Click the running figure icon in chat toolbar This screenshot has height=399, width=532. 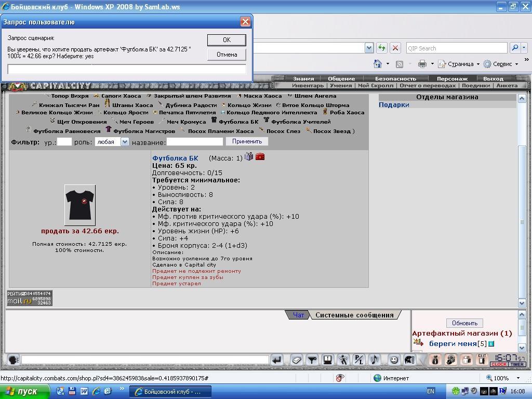pos(343,360)
